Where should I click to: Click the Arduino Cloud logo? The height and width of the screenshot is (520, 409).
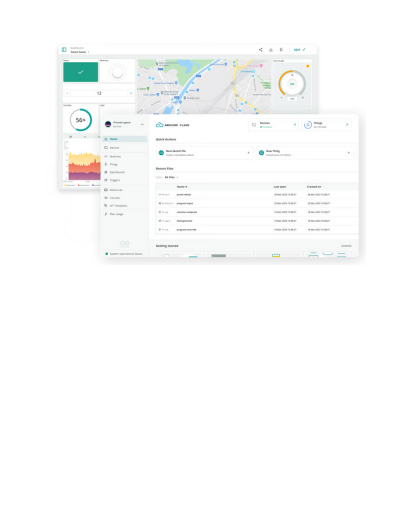[x=172, y=125]
